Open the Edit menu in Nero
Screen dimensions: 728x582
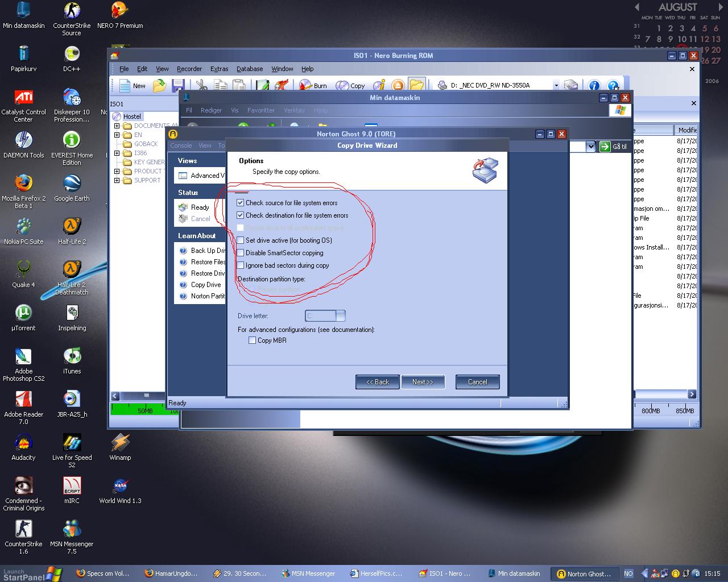pyautogui.click(x=142, y=69)
